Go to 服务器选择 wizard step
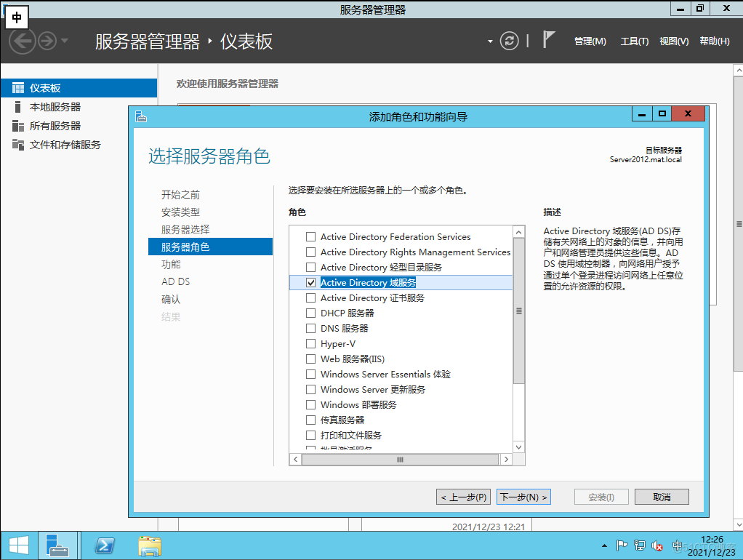Image resolution: width=743 pixels, height=560 pixels. pyautogui.click(x=185, y=230)
